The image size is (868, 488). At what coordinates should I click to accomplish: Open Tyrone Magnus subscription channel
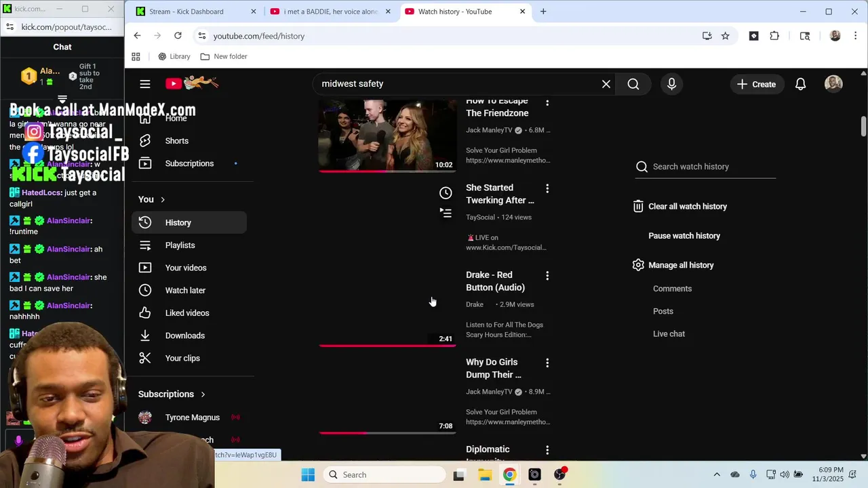point(189,418)
